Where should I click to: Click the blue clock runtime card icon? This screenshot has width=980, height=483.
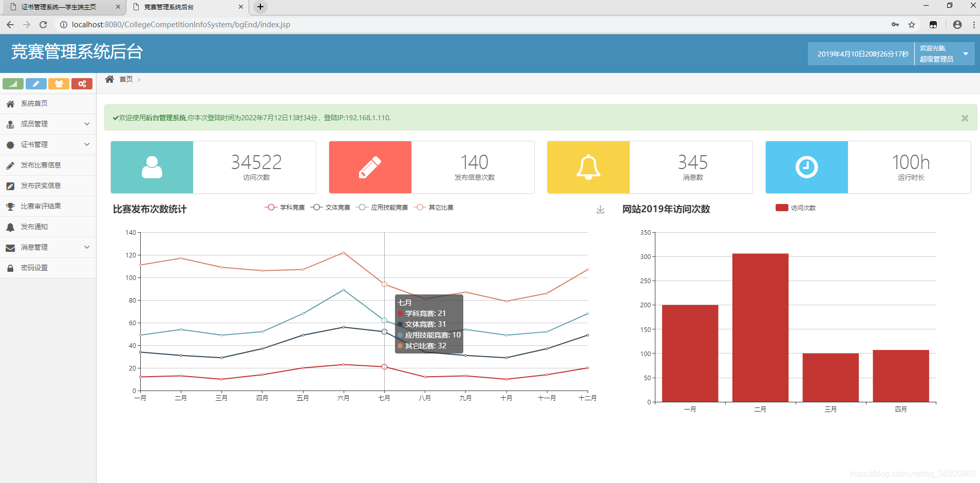pos(807,168)
